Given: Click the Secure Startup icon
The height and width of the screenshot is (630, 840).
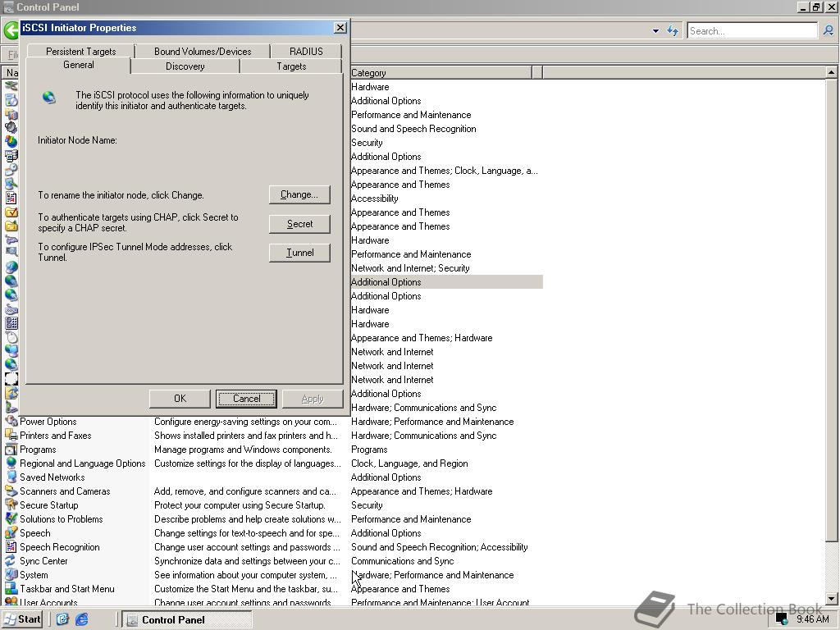Looking at the screenshot, I should tap(11, 505).
